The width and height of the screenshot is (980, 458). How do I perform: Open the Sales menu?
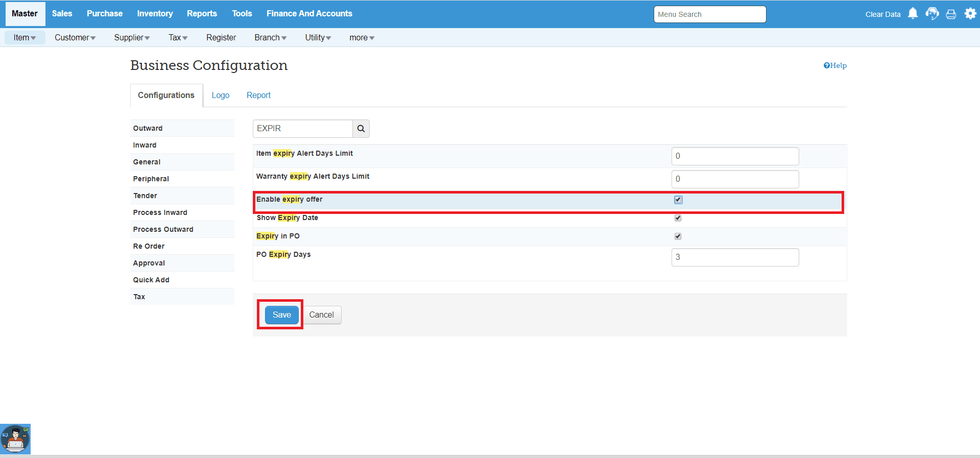pos(62,14)
